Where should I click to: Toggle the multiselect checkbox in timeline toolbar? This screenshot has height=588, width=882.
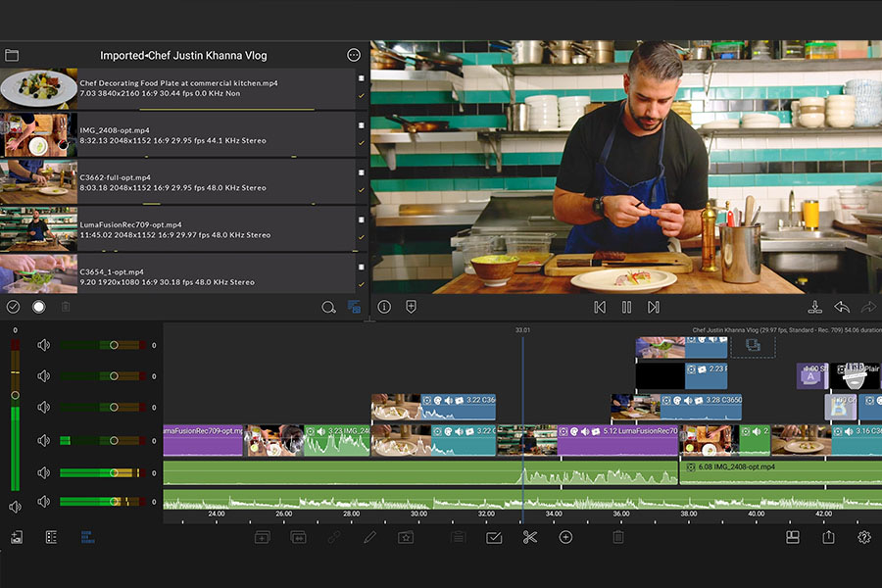494,537
